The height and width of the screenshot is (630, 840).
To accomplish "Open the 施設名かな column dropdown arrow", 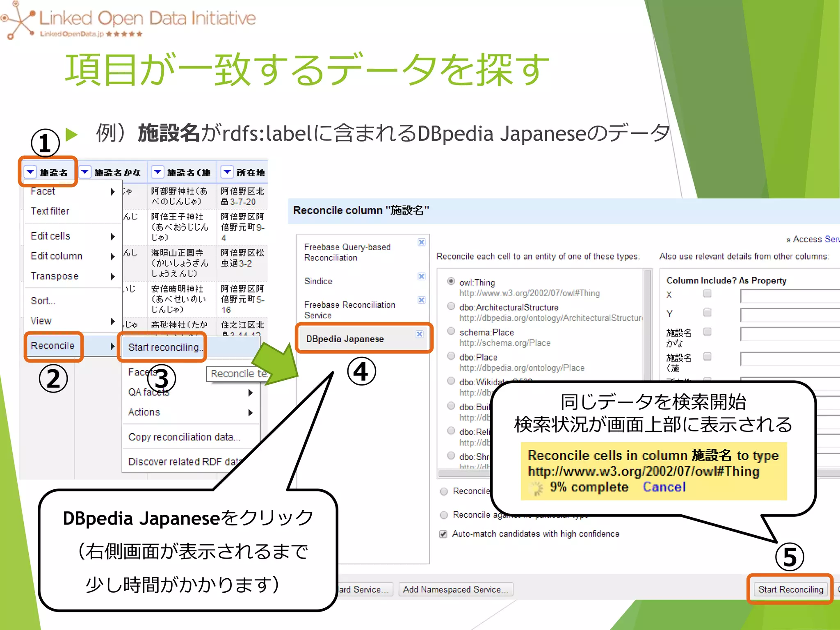I will click(84, 172).
